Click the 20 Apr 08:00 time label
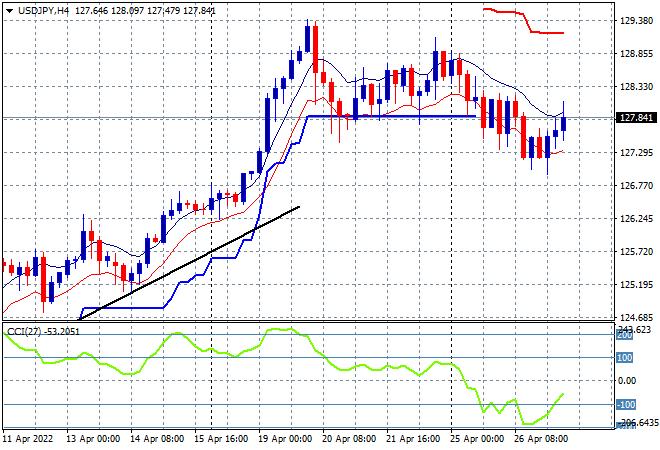Viewport: 660px width, 450px height. tap(349, 439)
